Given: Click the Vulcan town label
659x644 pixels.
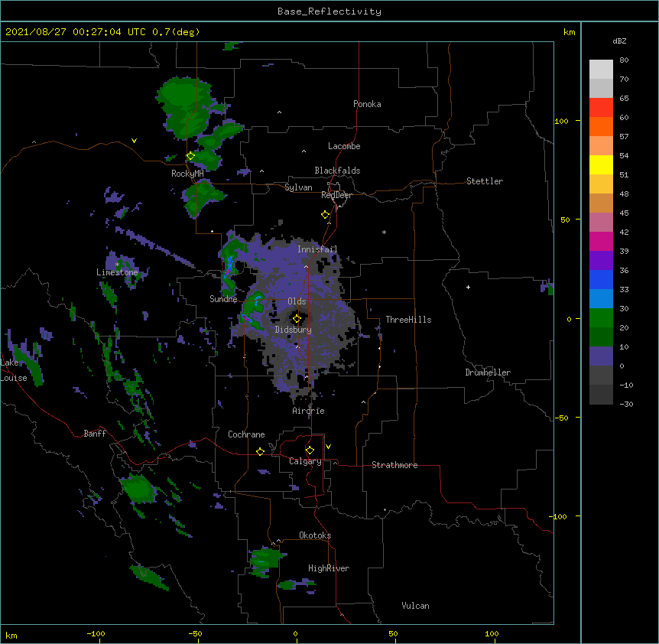Looking at the screenshot, I should pyautogui.click(x=415, y=606).
